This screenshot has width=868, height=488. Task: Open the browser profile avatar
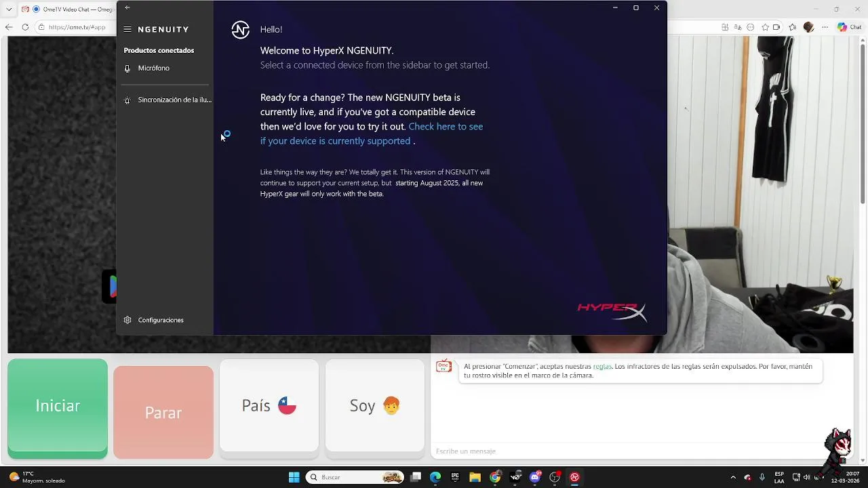(808, 27)
